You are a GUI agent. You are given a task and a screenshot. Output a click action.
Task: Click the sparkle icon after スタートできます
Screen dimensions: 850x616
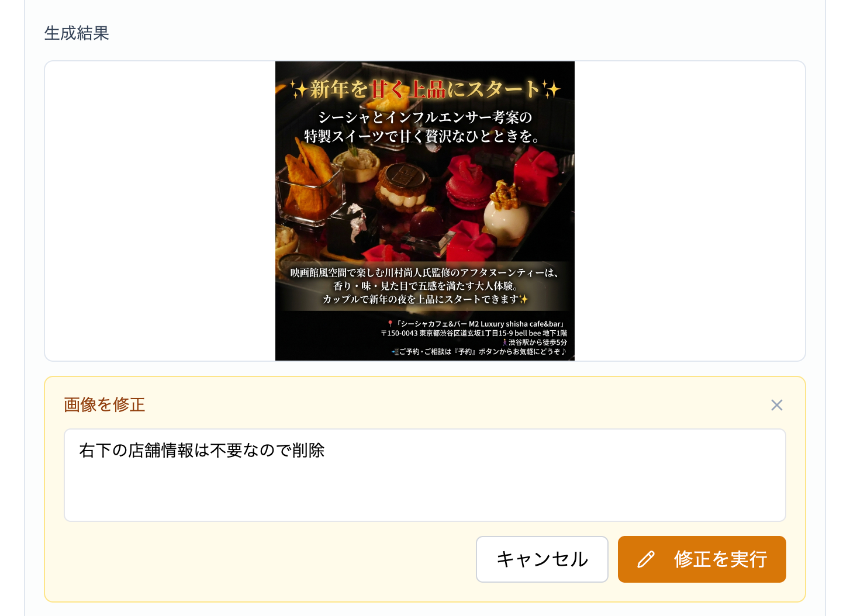click(x=523, y=299)
